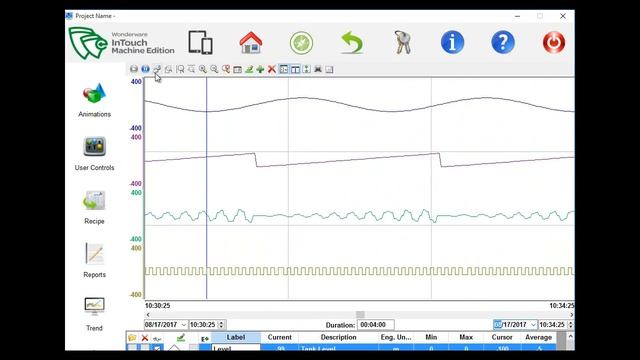Open the end date dropdown arrow

533,324
